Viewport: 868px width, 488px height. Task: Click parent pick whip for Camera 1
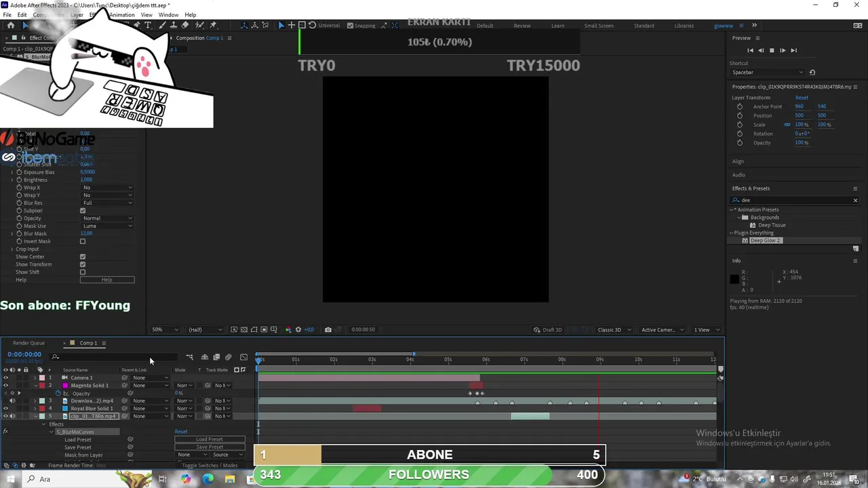click(125, 378)
